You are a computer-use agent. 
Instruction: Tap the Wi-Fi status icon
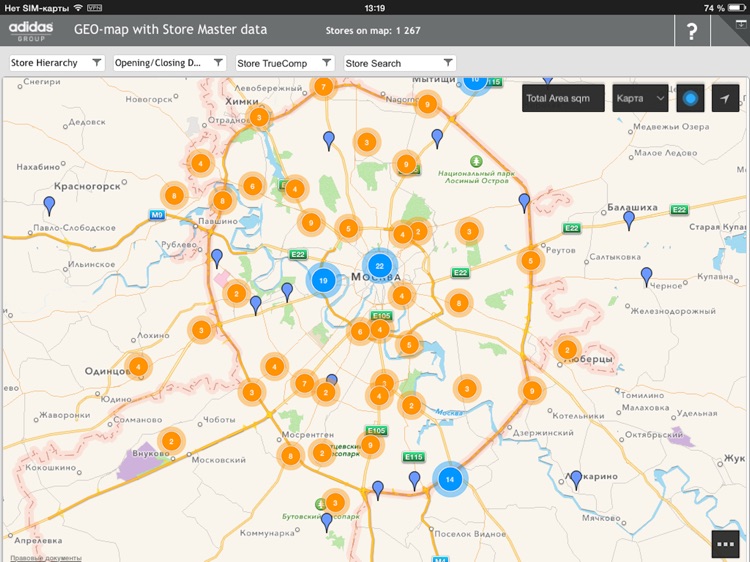(x=78, y=8)
